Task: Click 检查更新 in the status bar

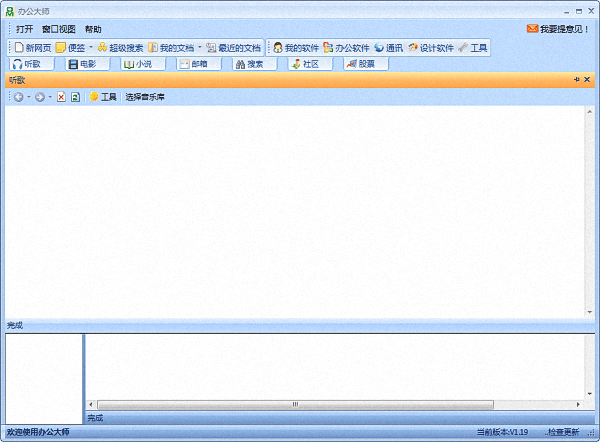Action: [562, 433]
